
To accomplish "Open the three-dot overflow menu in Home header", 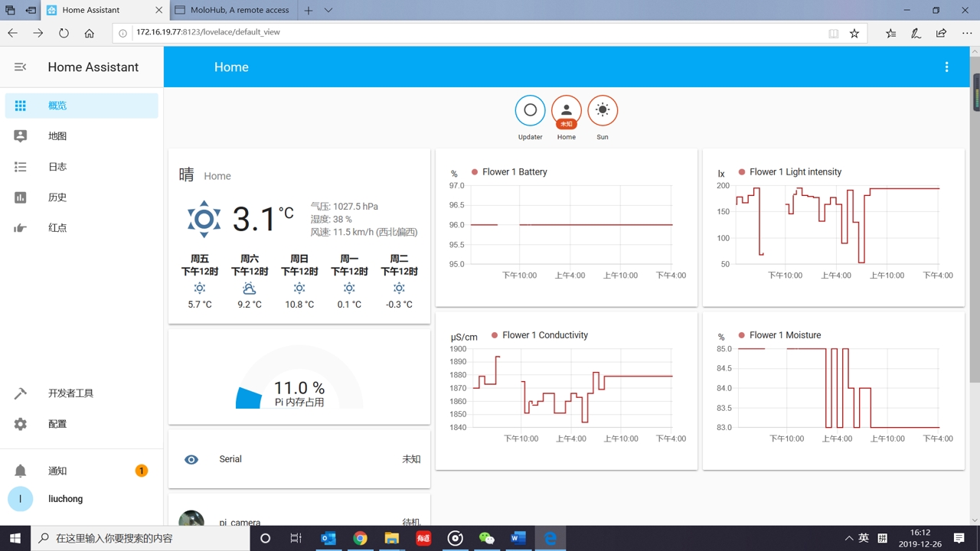I will tap(946, 67).
